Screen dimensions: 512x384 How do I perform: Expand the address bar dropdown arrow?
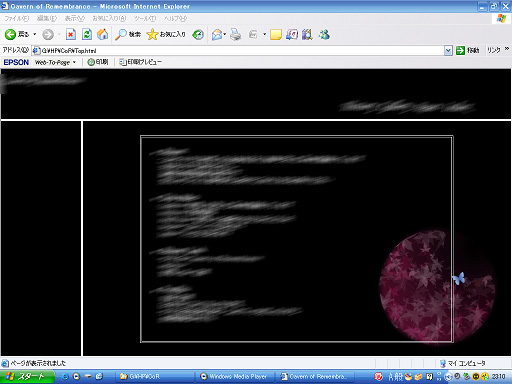click(x=448, y=51)
